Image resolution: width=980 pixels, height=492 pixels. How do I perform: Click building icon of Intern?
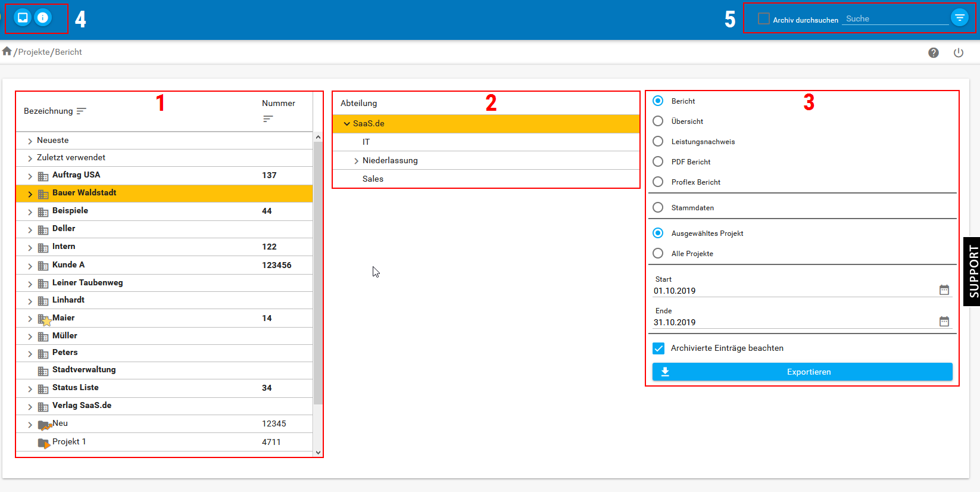pyautogui.click(x=43, y=248)
